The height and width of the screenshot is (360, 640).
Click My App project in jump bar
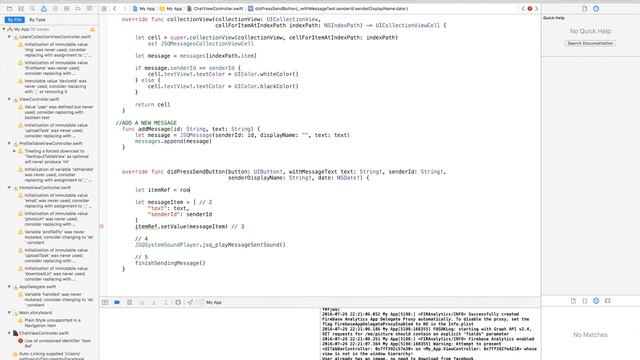pyautogui.click(x=144, y=9)
